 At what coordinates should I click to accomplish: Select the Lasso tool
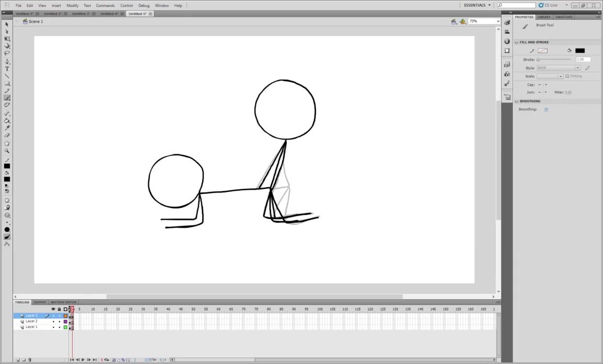(7, 53)
